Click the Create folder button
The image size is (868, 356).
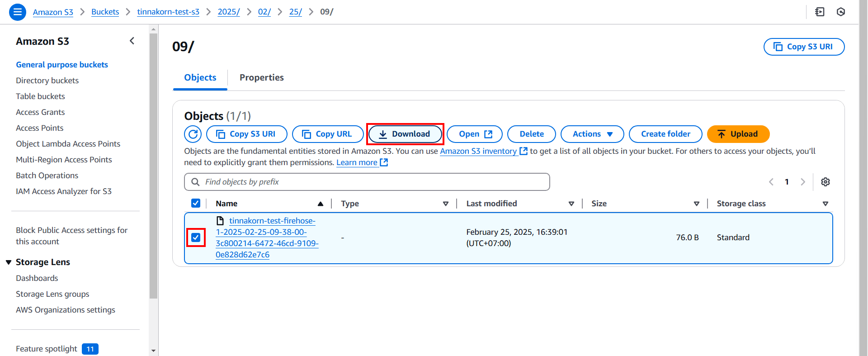665,134
